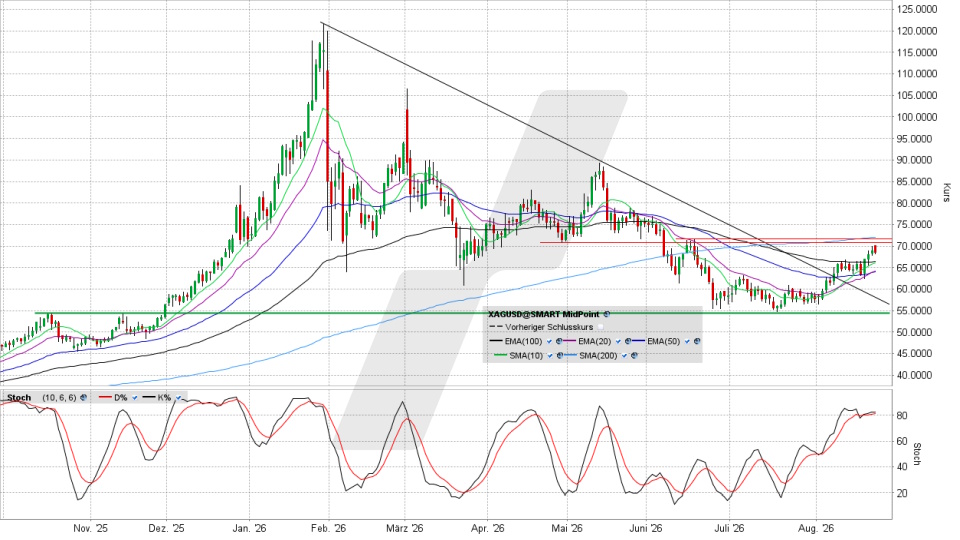Click the Vorheriger Schlusskurs legend label
The height and width of the screenshot is (540, 960).
[549, 327]
